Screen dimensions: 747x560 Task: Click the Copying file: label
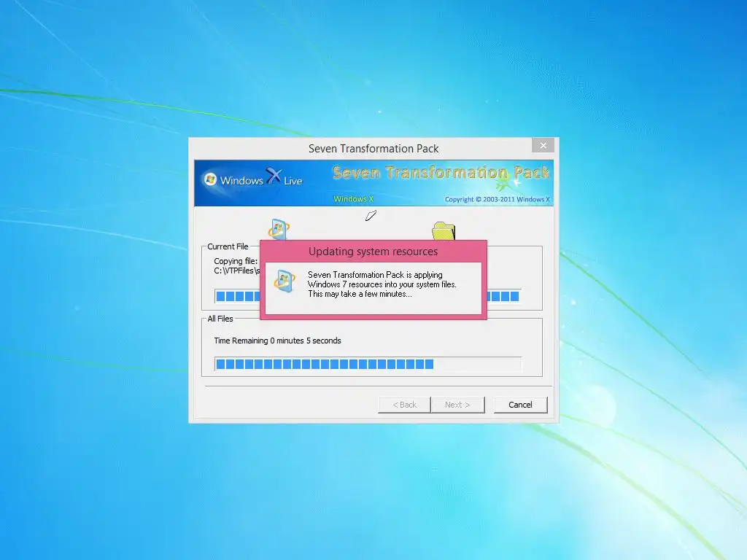(x=236, y=261)
